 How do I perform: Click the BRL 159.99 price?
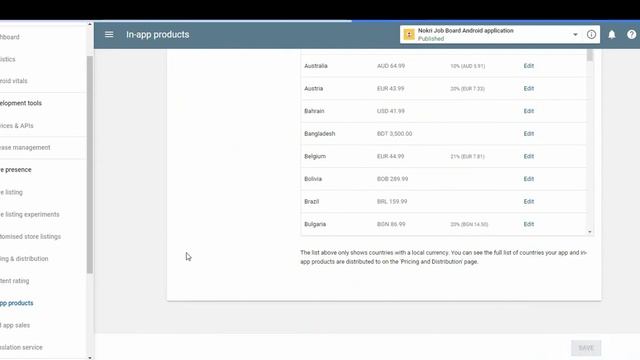click(x=392, y=202)
